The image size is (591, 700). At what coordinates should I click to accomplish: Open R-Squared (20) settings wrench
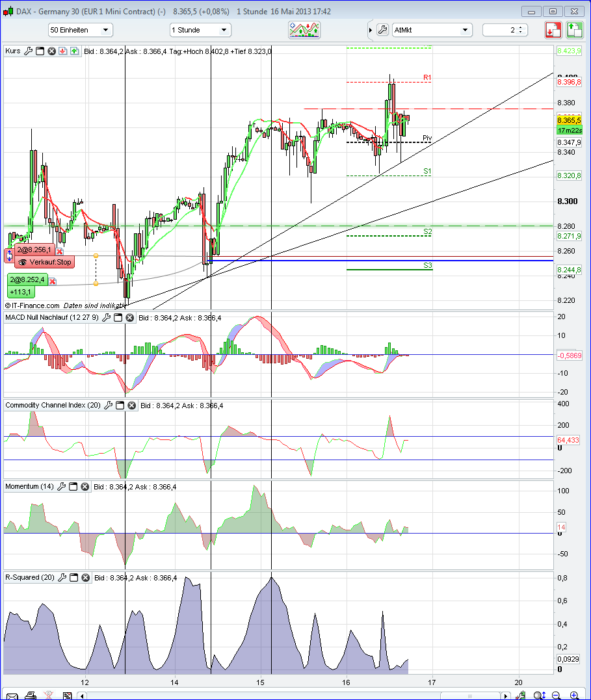coord(62,577)
